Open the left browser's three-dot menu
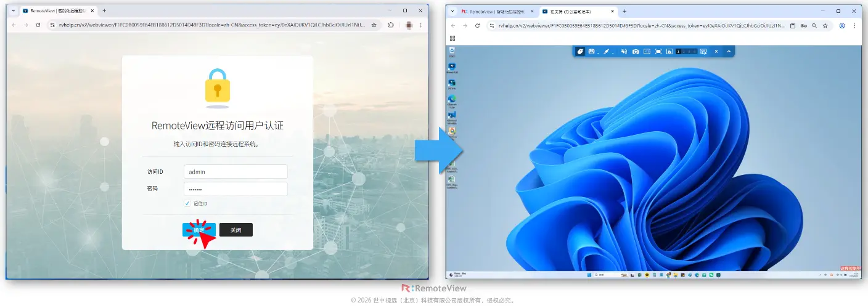 point(421,25)
